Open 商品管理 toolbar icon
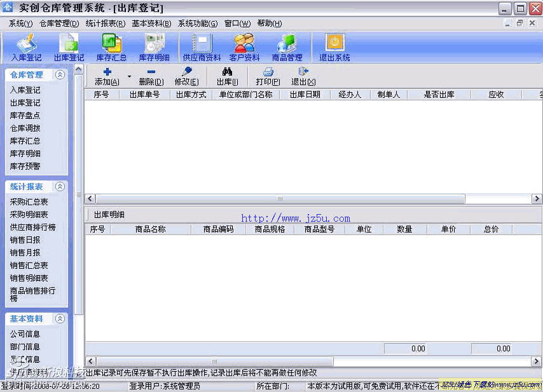 pyautogui.click(x=287, y=48)
